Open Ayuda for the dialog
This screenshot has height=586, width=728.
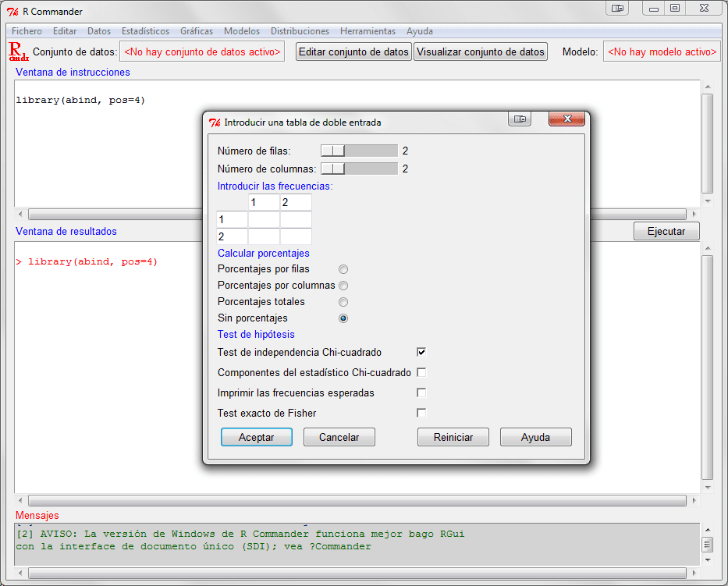(536, 438)
